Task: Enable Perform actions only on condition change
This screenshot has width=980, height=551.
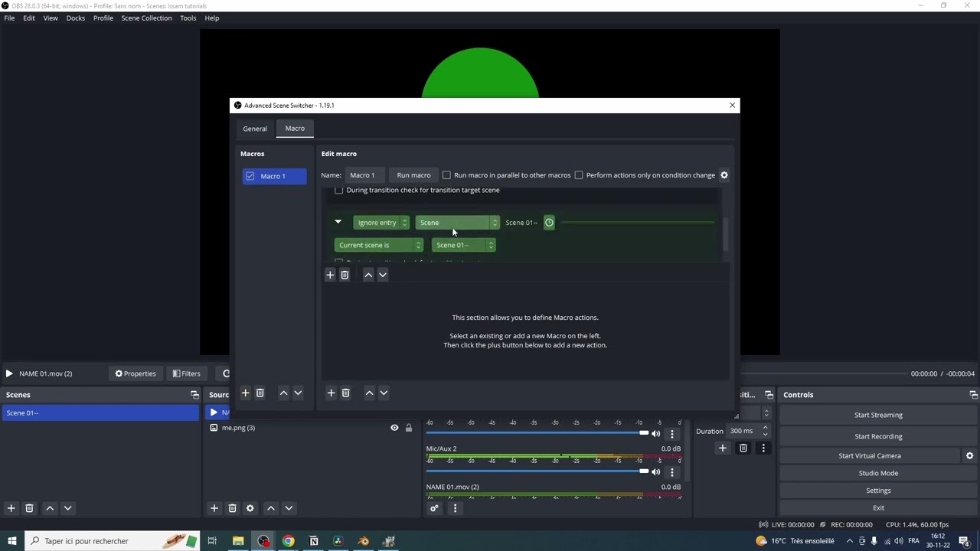Action: (x=579, y=175)
